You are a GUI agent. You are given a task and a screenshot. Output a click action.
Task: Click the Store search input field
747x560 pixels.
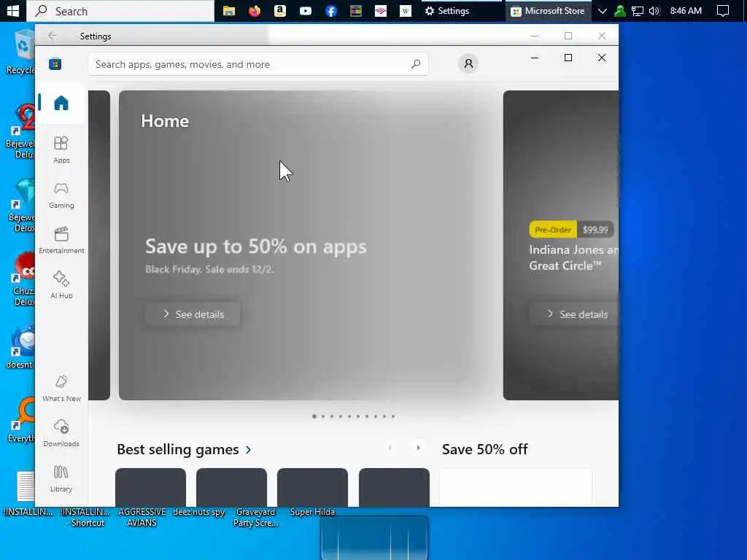click(x=258, y=64)
